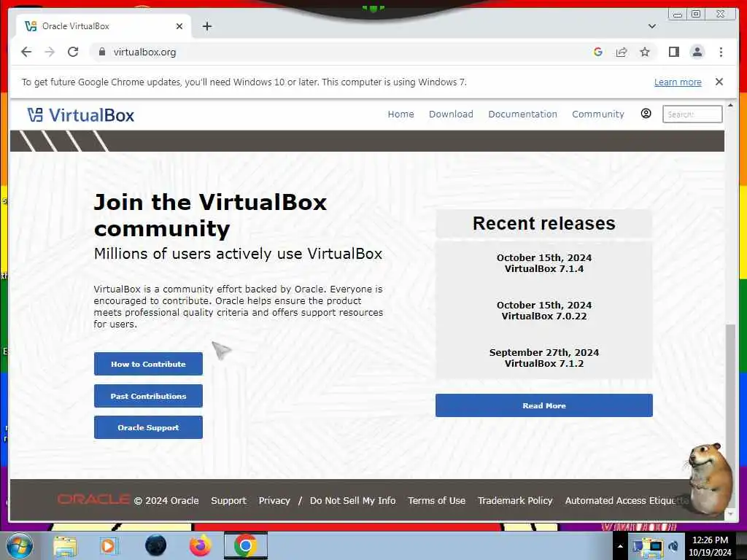Open the Community navigation item
Viewport: 747px width, 560px height.
(598, 114)
